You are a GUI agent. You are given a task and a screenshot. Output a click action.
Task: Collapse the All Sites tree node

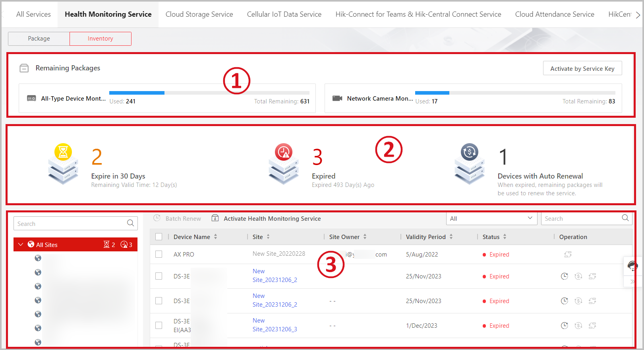click(21, 244)
